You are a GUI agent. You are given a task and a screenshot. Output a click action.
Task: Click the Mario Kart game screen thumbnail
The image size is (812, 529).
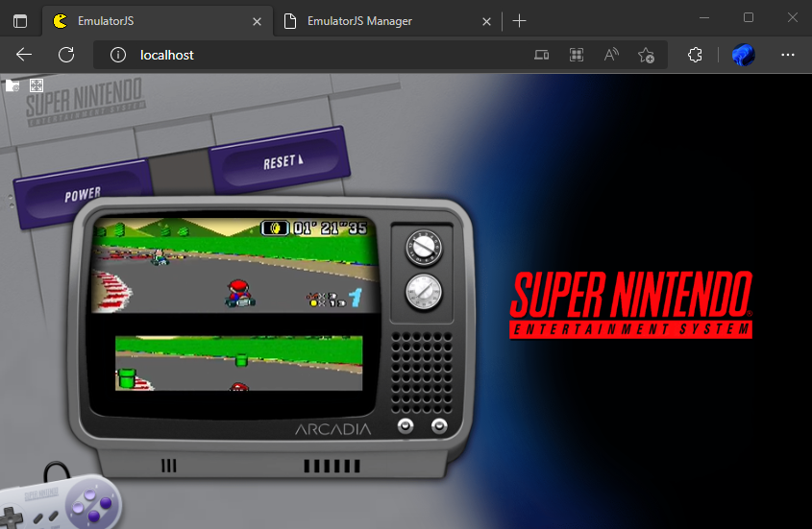click(236, 265)
